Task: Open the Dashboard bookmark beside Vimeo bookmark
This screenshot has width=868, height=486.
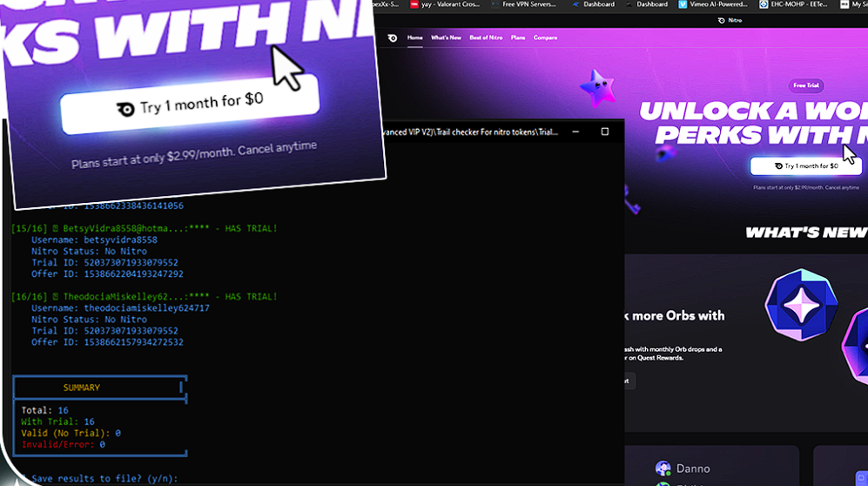Action: pyautogui.click(x=647, y=4)
